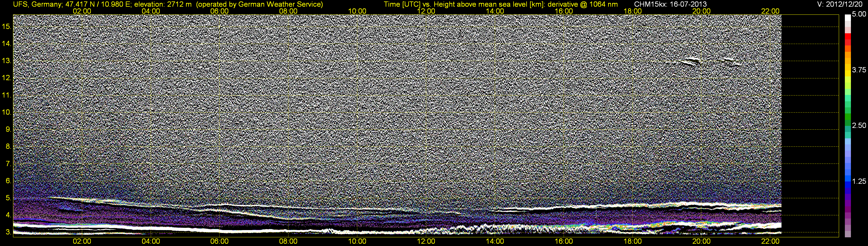The width and height of the screenshot is (868, 246).
Task: Click the '04:00' label on the bottom time axis
Action: pyautogui.click(x=151, y=241)
